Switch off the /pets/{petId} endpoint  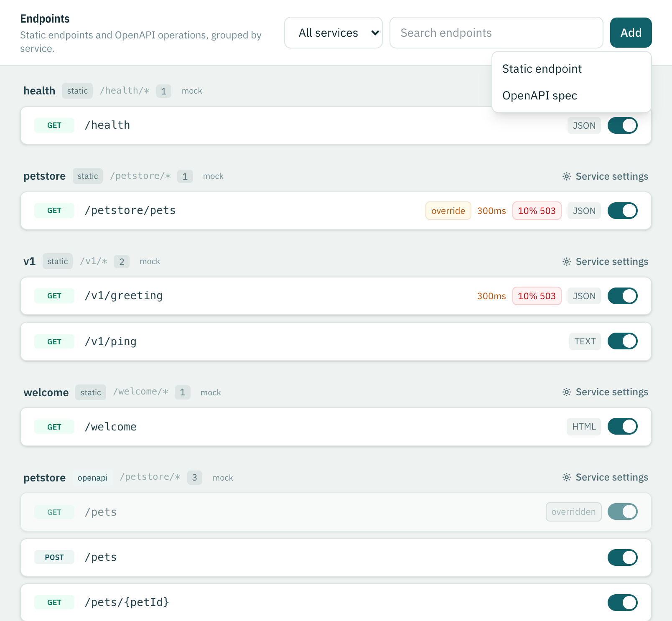coord(622,603)
